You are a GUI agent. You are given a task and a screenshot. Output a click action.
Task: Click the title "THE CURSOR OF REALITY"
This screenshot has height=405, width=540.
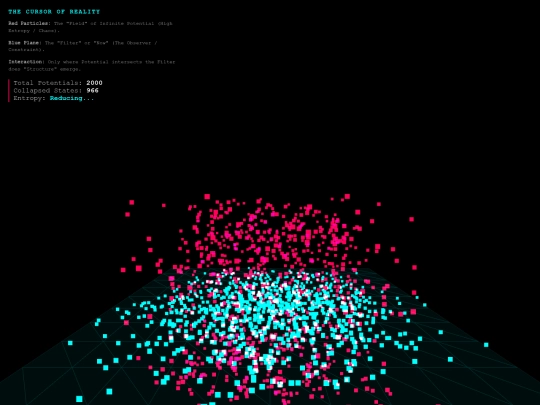54,12
